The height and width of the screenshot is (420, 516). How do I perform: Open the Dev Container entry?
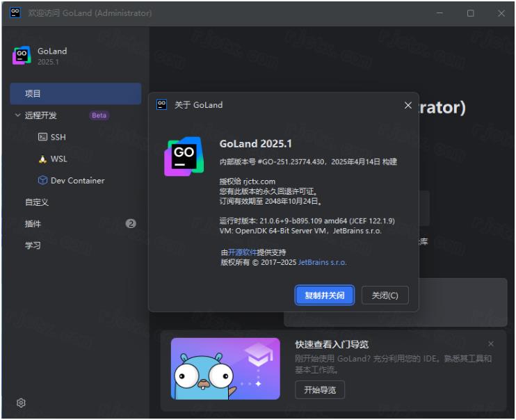76,180
